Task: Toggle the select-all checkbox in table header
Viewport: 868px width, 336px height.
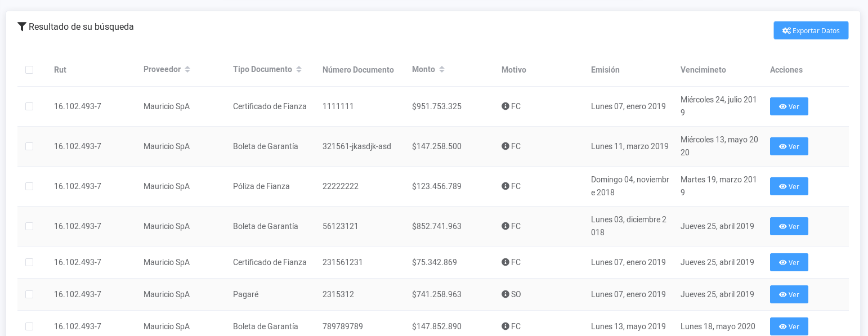Action: coord(29,70)
